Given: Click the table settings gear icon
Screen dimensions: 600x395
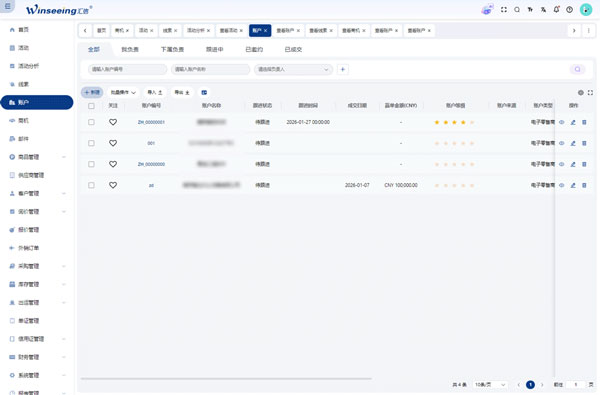Looking at the screenshot, I should tap(580, 93).
